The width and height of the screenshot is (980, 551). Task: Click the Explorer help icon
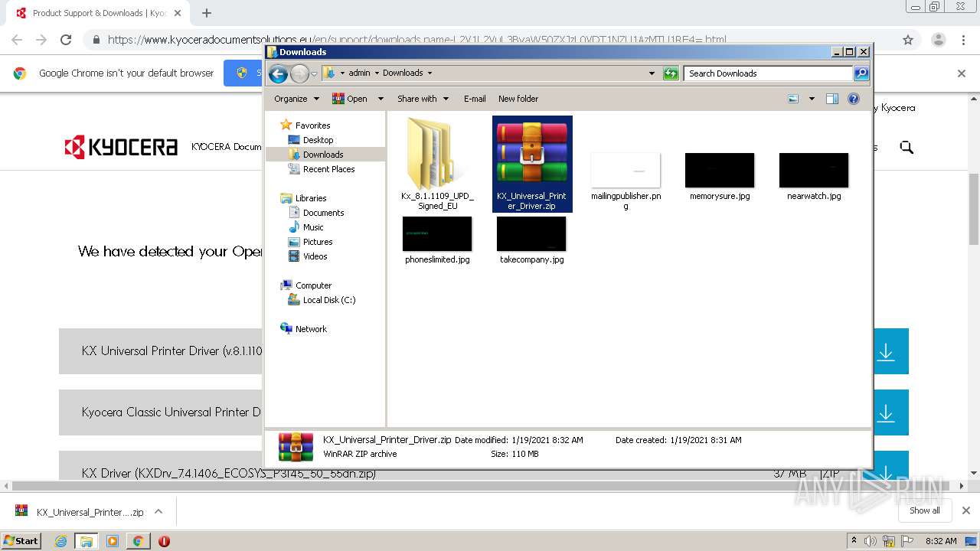pyautogui.click(x=854, y=99)
